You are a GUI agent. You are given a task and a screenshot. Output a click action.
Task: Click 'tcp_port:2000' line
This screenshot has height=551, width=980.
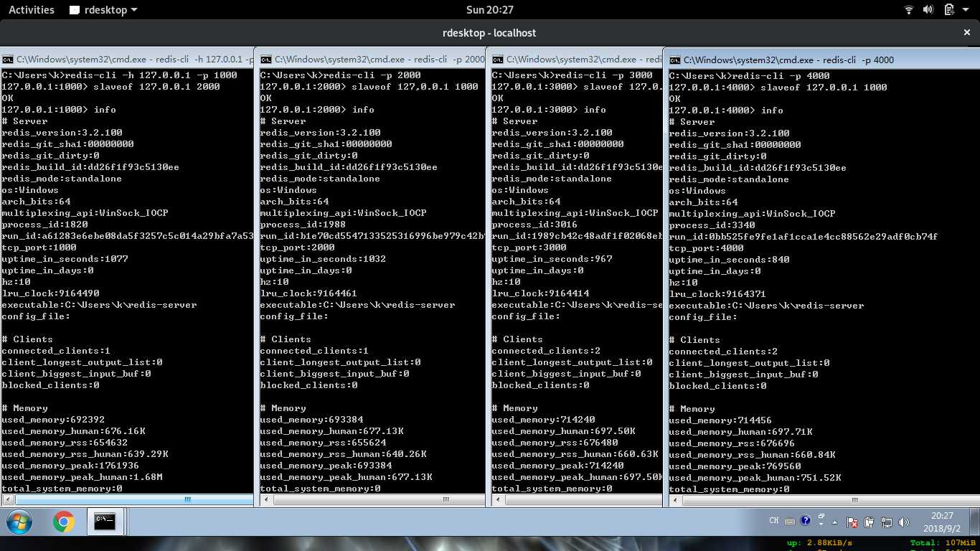point(306,248)
